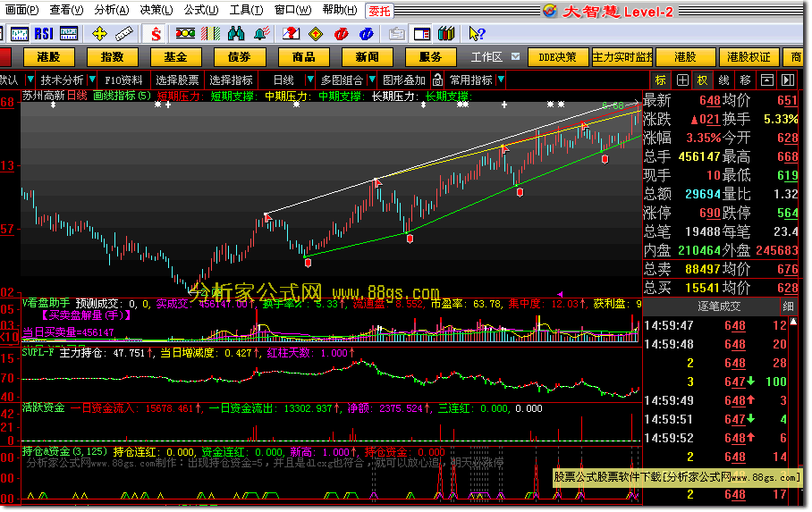The width and height of the screenshot is (812, 512).
Task: Click the yellow diamond up-arrow icon
Action: click(x=316, y=34)
